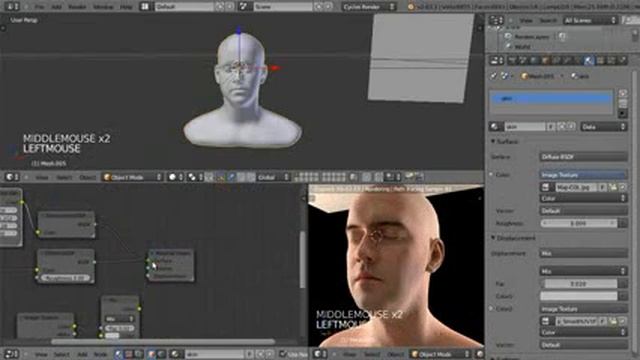Image resolution: width=640 pixels, height=360 pixels.
Task: Click the Default screen layout name field
Action: tap(184, 7)
